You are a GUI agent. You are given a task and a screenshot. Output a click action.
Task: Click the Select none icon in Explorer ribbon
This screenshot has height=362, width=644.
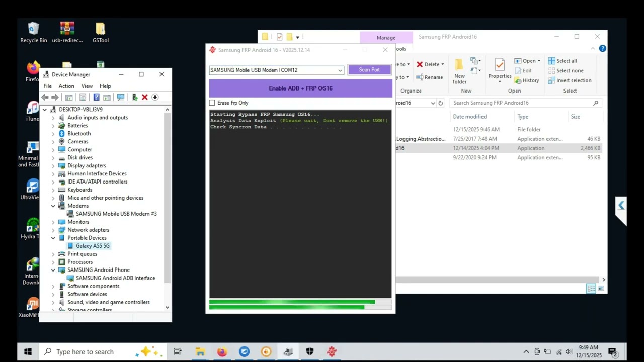[552, 71]
